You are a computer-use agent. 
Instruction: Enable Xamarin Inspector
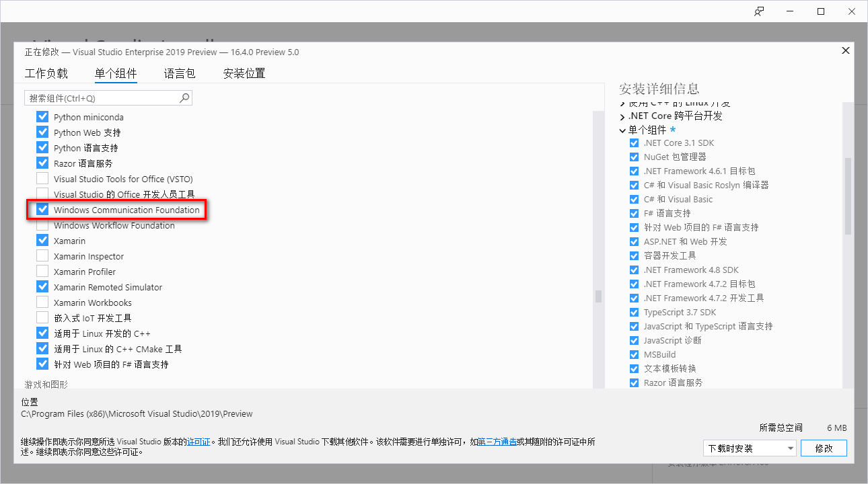pyautogui.click(x=42, y=256)
